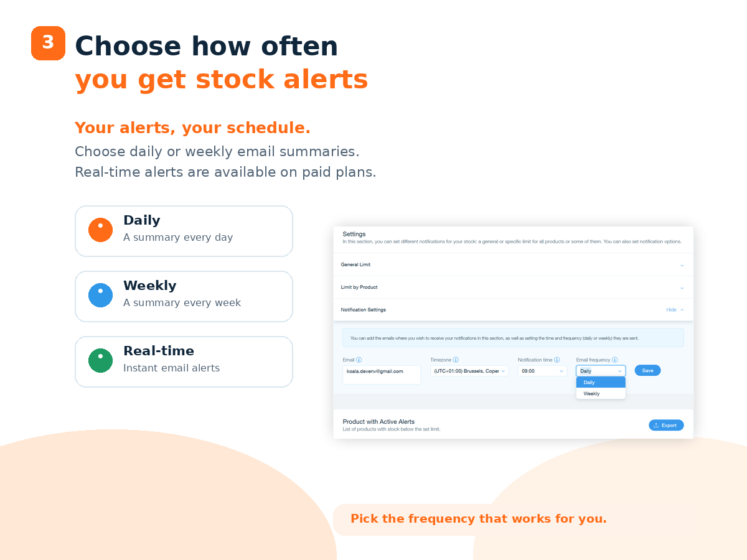Click the Email input field
Screen dimensions: 747x560
coord(382,375)
